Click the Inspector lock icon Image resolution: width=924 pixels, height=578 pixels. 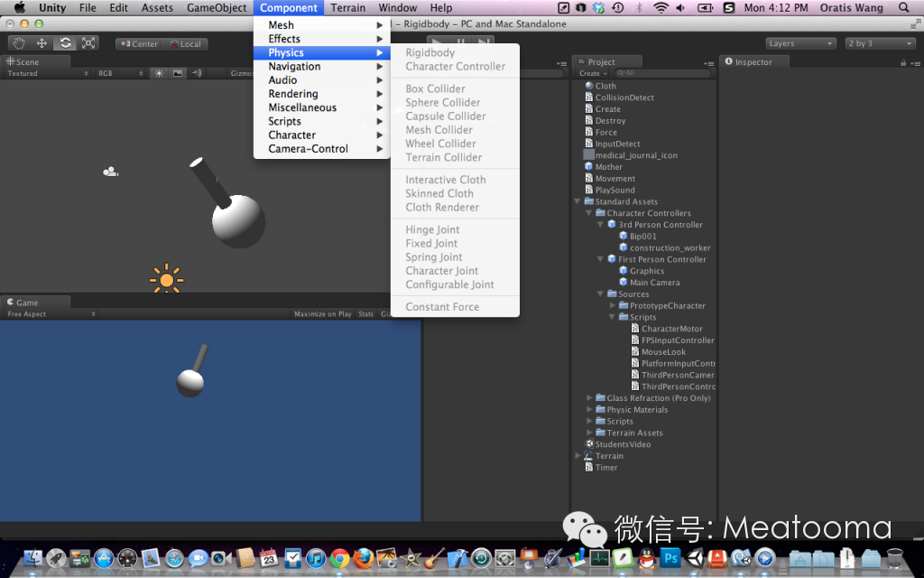point(902,62)
